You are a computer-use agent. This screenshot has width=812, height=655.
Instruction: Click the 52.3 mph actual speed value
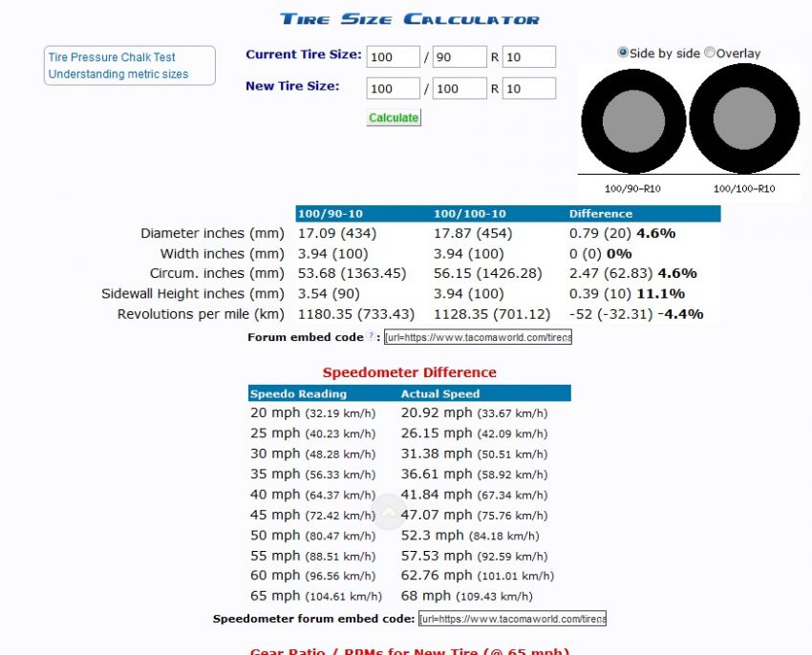pos(470,536)
